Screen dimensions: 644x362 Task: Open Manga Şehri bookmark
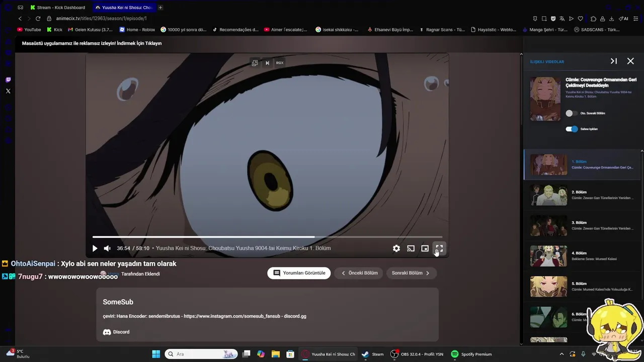545,30
